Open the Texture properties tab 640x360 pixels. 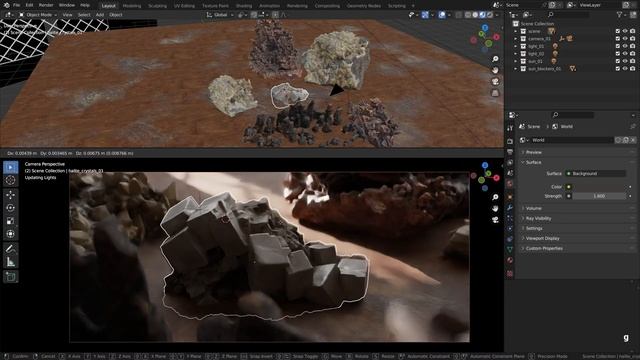tap(510, 273)
